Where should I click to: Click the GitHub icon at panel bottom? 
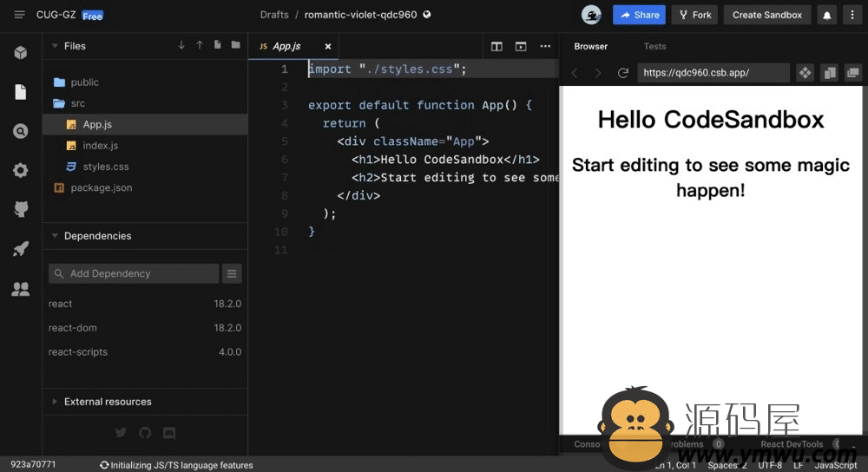145,433
